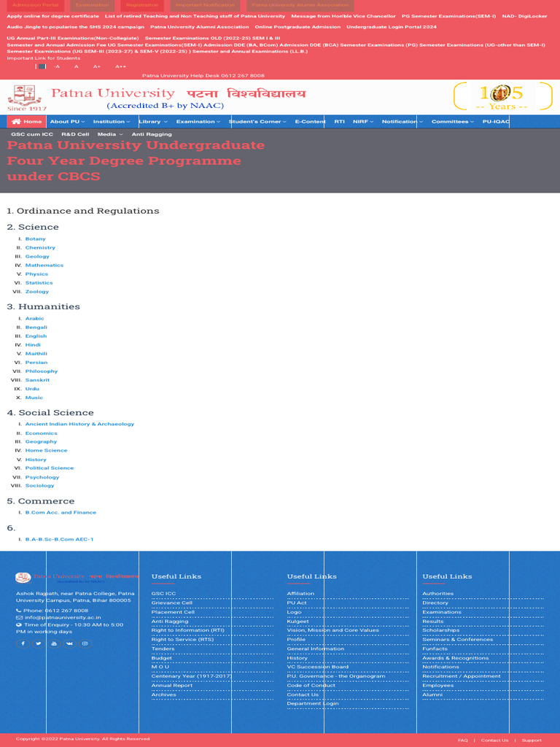Expand the NIRF menu
The image size is (560, 747).
pyautogui.click(x=363, y=122)
